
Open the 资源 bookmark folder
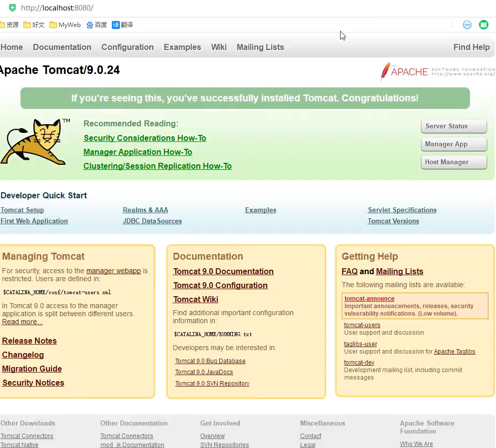click(x=9, y=24)
